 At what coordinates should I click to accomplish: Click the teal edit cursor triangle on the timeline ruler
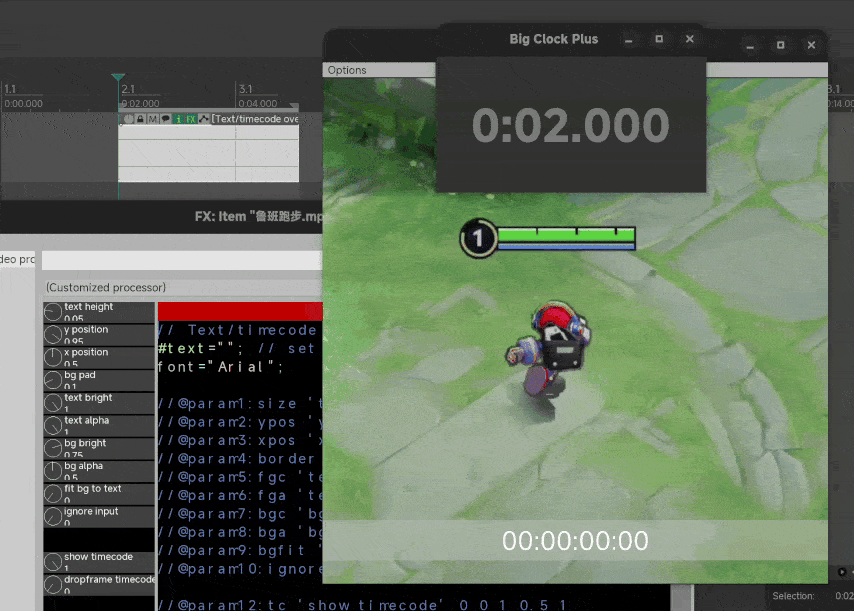coord(118,77)
